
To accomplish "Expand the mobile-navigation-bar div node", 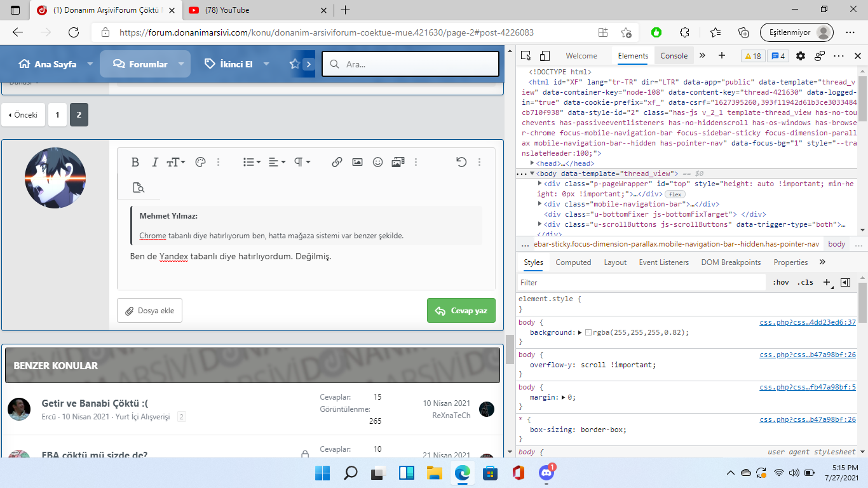I will click(540, 204).
